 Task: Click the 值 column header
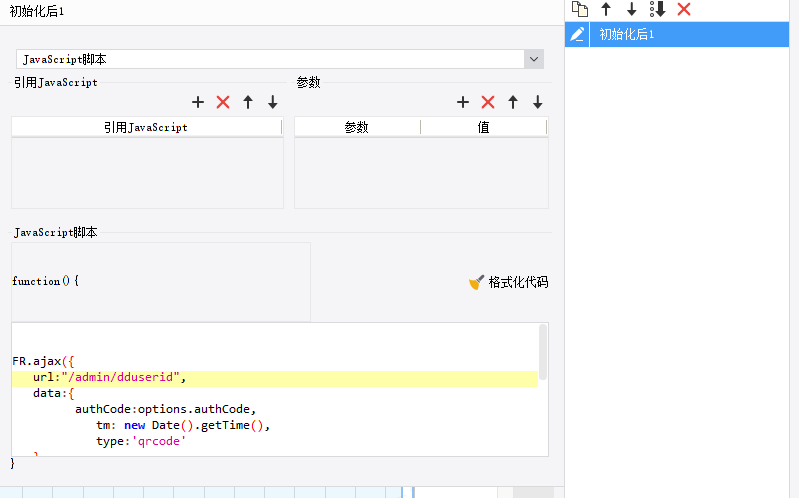pos(483,127)
